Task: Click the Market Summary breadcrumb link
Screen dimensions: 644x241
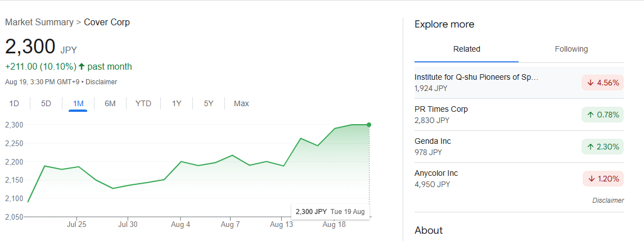Action: click(39, 22)
